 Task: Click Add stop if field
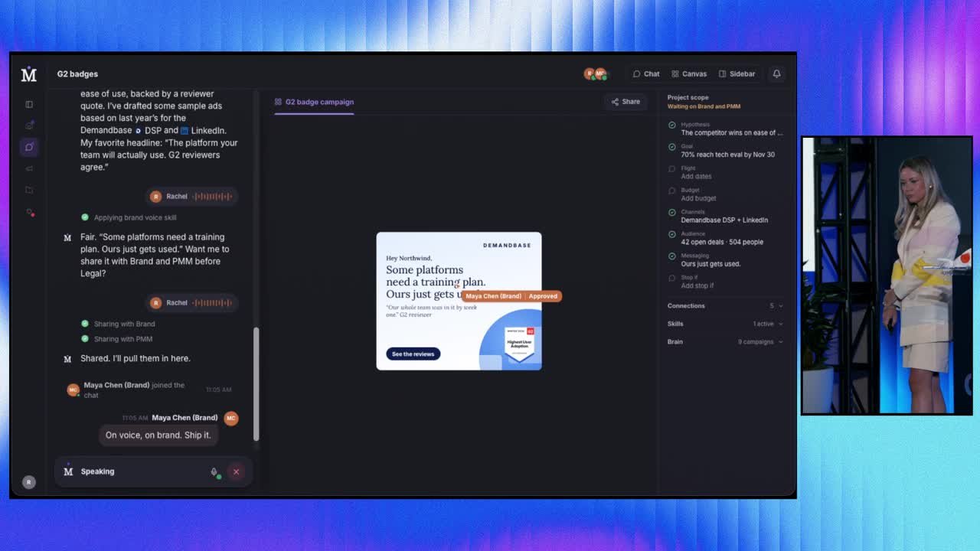[x=697, y=286]
